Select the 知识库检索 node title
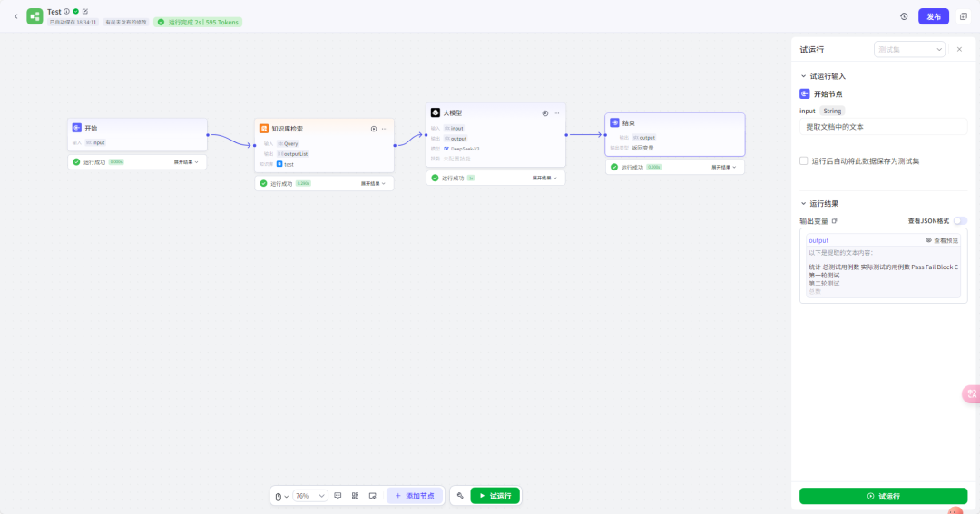The height and width of the screenshot is (514, 980). pos(287,129)
